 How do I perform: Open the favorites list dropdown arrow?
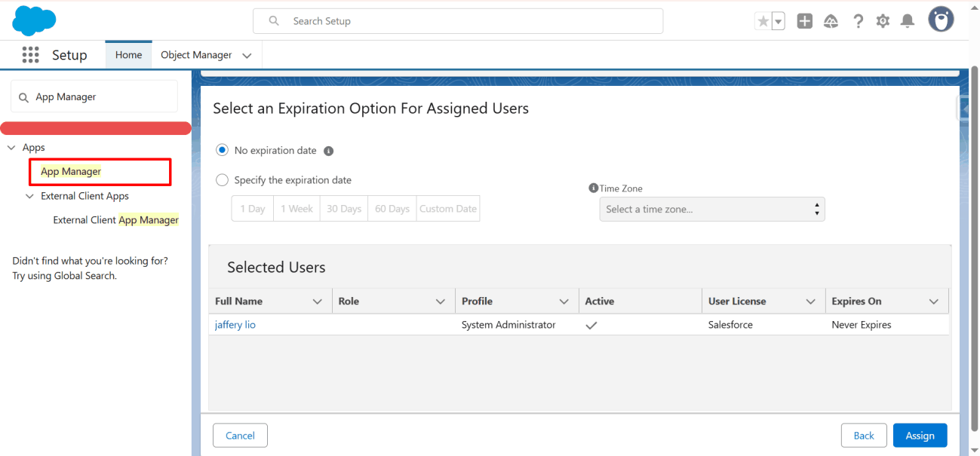[779, 21]
